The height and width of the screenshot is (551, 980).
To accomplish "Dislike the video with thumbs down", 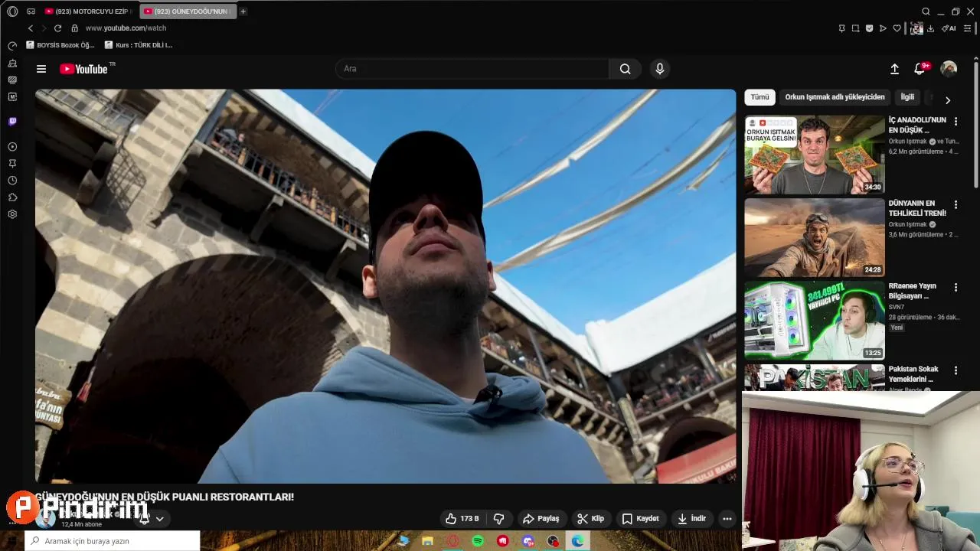I will click(x=498, y=519).
